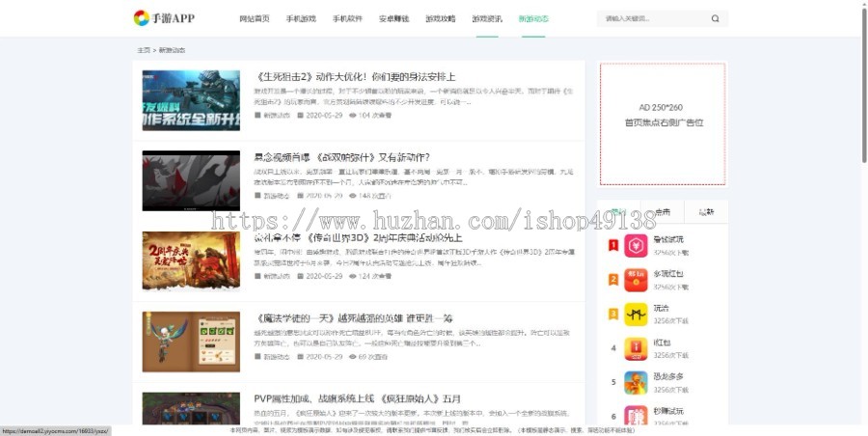Open the 多玩红包 red envelope app icon
The image size is (868, 436).
(x=637, y=281)
